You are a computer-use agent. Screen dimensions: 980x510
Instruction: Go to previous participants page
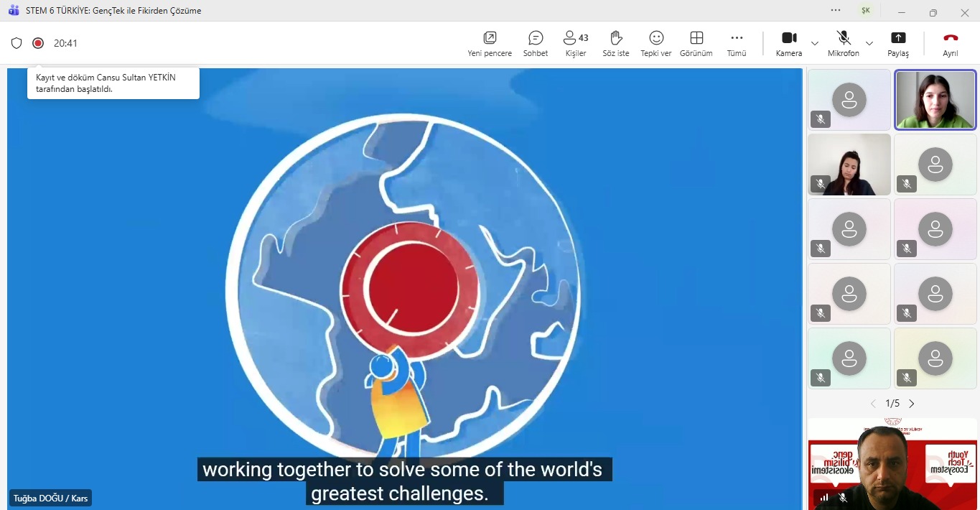coord(873,404)
